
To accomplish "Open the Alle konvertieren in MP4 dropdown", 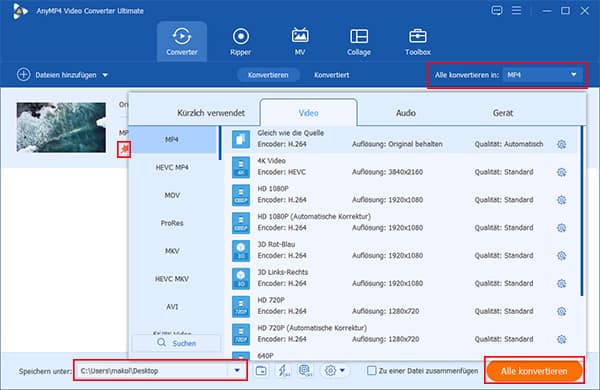I will click(542, 75).
